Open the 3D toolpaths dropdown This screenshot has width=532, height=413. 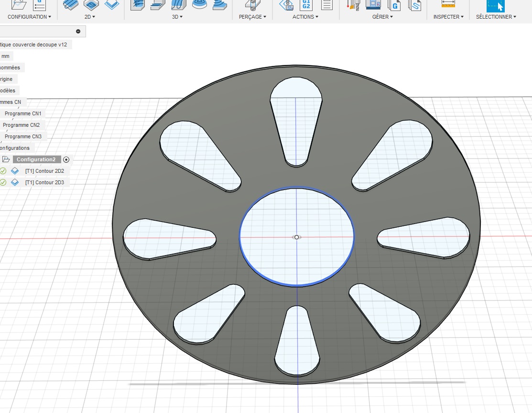click(x=178, y=17)
